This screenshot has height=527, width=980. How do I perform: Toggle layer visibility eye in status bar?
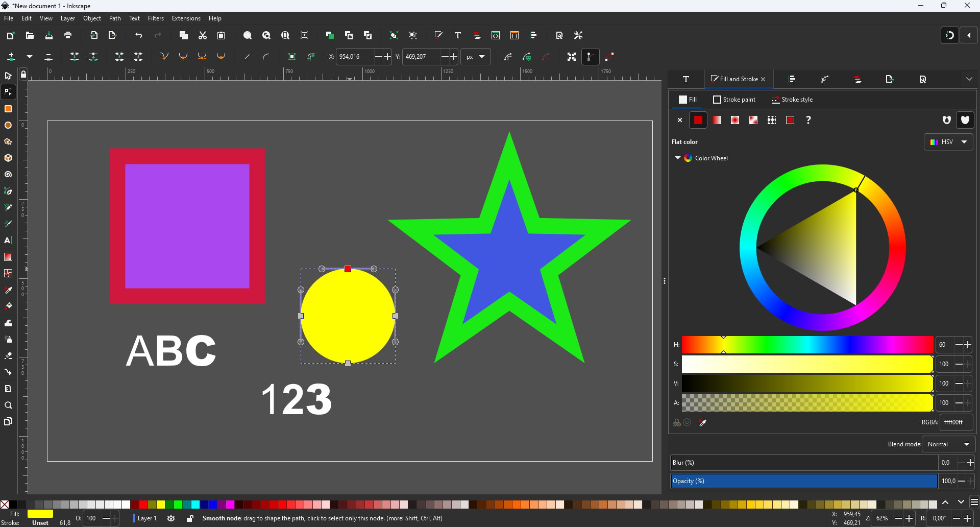click(171, 518)
